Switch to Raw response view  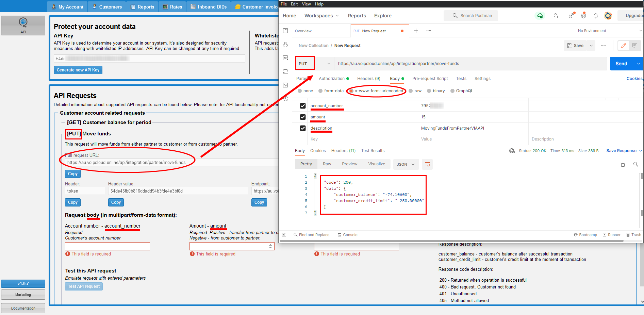click(327, 164)
